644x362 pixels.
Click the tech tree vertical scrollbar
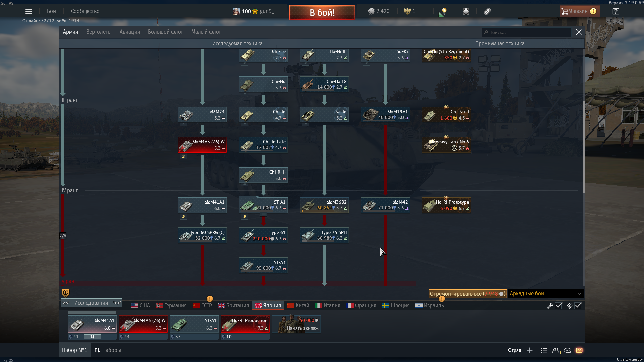pos(583,147)
